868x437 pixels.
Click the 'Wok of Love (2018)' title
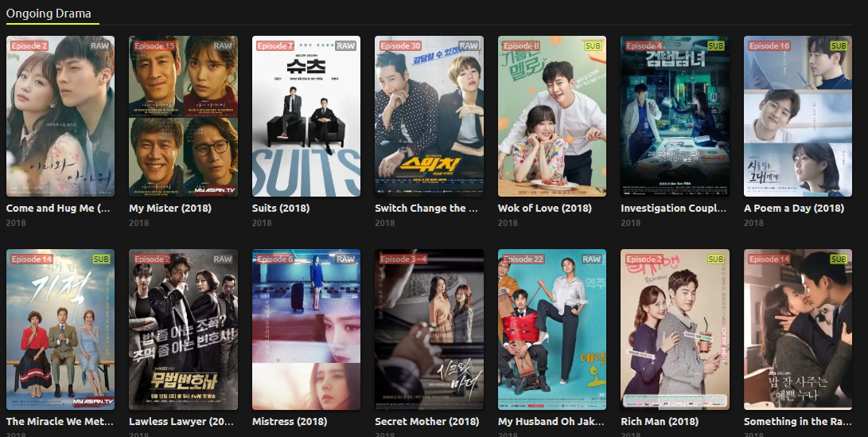[x=545, y=209]
